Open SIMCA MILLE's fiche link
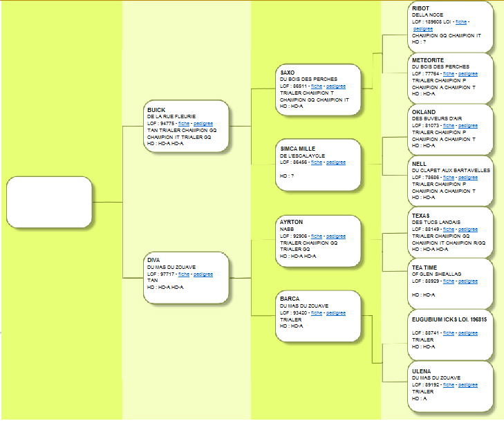The height and width of the screenshot is (421, 504). (x=317, y=162)
